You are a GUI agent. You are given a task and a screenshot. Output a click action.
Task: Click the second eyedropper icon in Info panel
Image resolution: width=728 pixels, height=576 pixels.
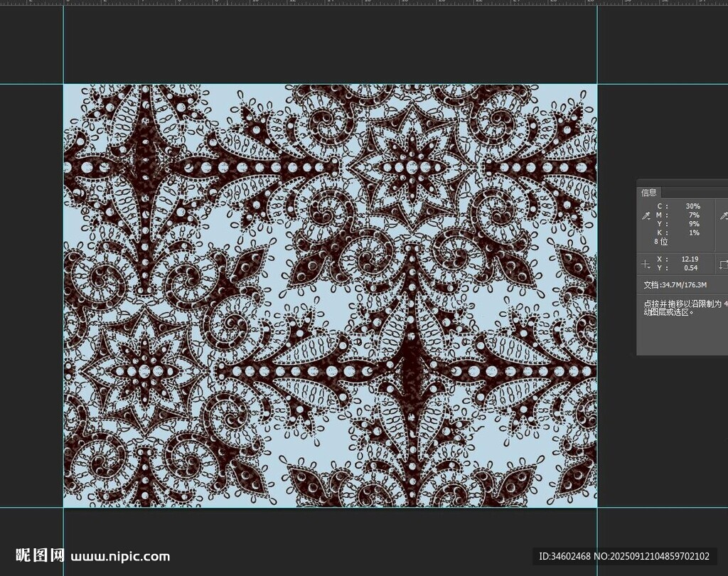[x=723, y=216]
